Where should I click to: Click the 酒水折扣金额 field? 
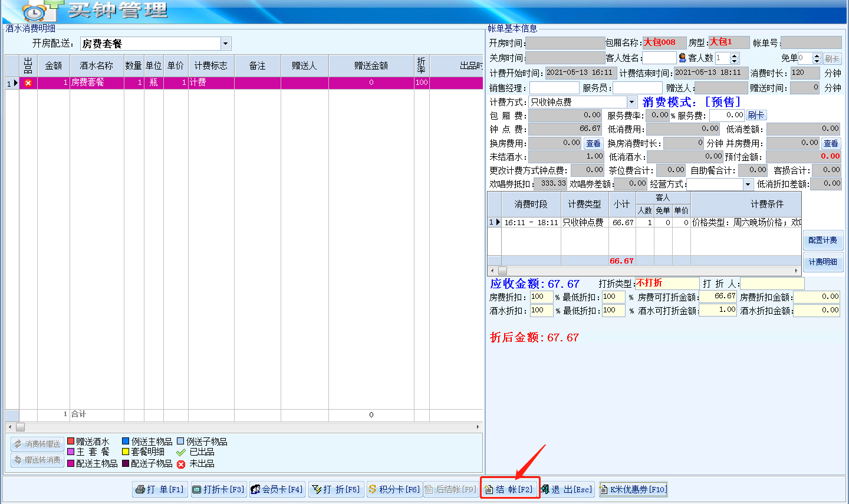(x=817, y=311)
